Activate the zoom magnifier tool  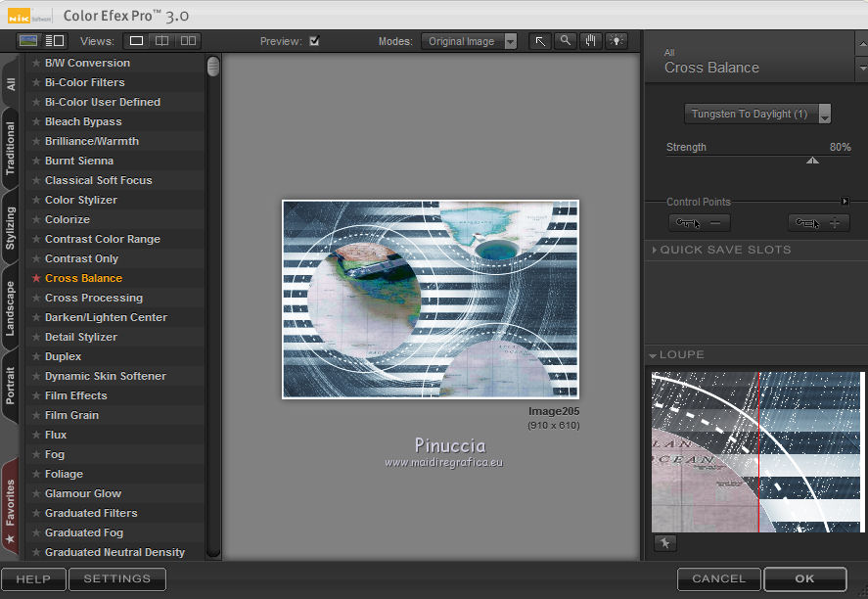coord(566,41)
